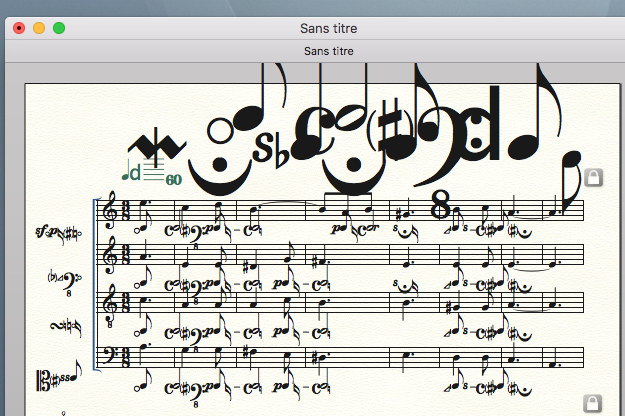The width and height of the screenshot is (625, 416).
Task: Click the lock icon at top right of page
Action: point(593,177)
